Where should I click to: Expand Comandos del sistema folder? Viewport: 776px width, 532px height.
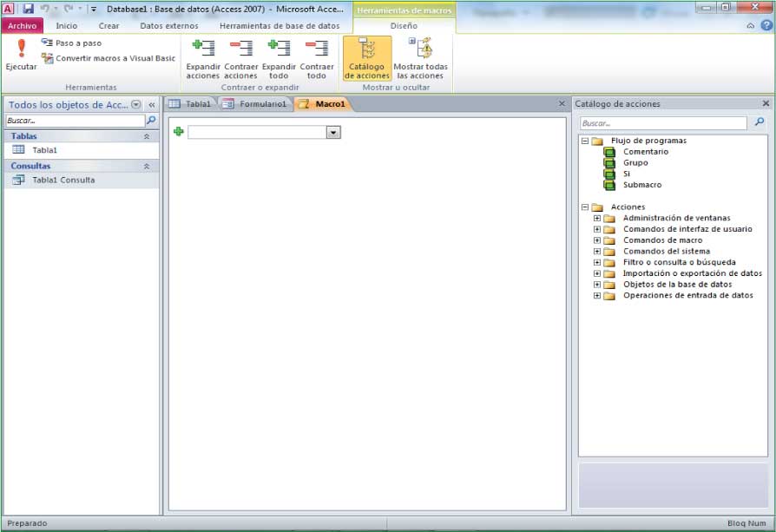597,252
